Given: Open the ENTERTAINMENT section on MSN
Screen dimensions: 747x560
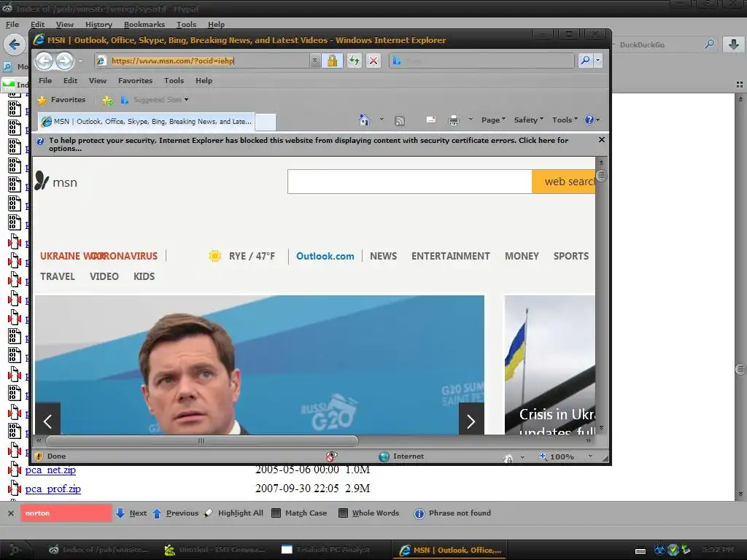Looking at the screenshot, I should [x=451, y=256].
